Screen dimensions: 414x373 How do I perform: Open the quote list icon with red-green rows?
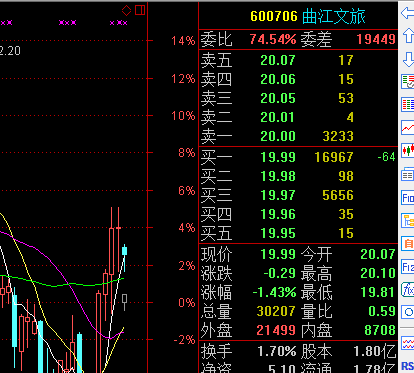point(407,82)
